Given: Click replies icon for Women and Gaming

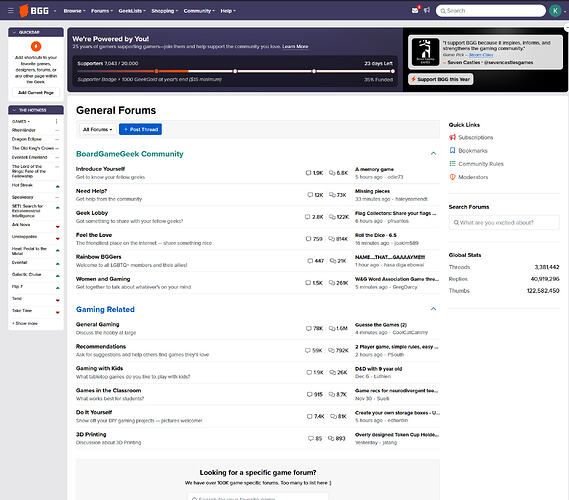Looking at the screenshot, I should tap(332, 283).
